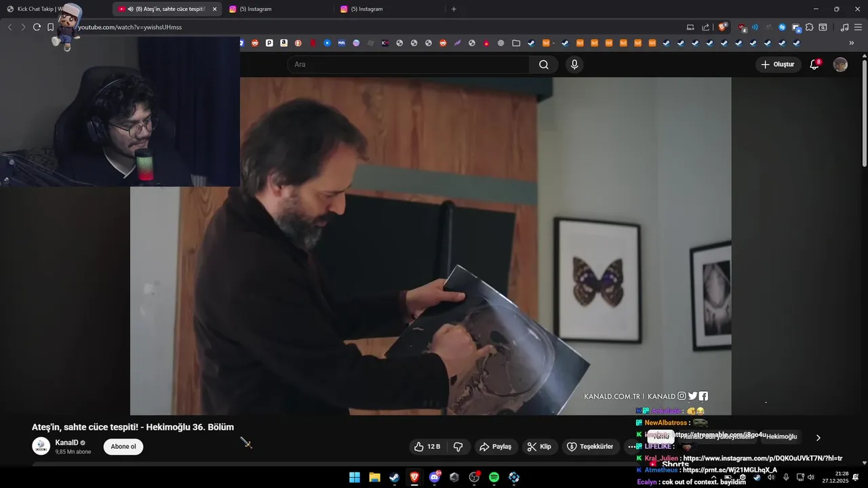Screen dimensions: 868x488
Task: Click the share page icon in address bar
Action: pos(705,27)
